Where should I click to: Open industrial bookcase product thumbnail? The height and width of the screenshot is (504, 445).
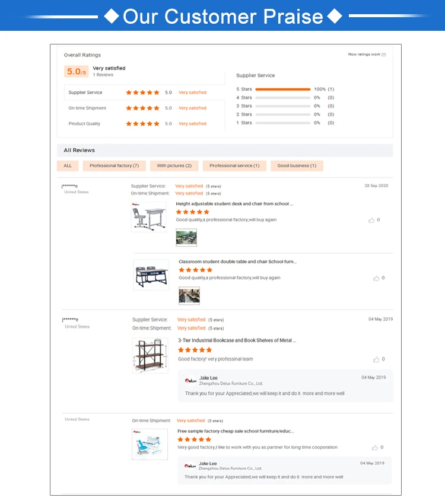[x=150, y=356]
